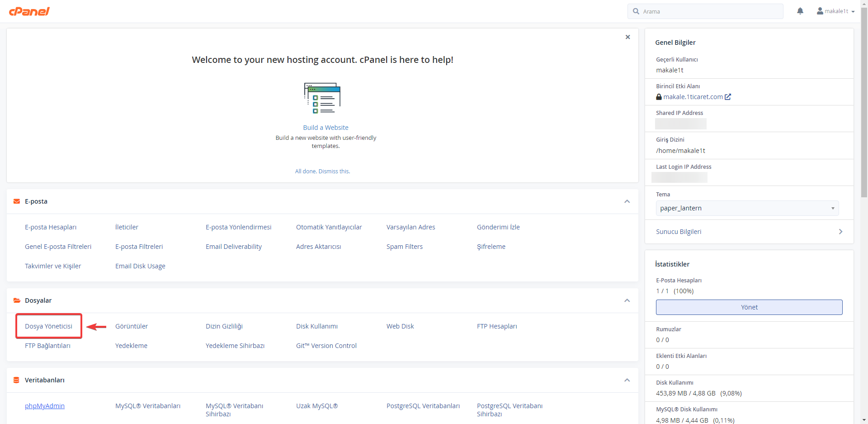The image size is (868, 424).
Task: Collapse the E-posta section
Action: tap(627, 201)
